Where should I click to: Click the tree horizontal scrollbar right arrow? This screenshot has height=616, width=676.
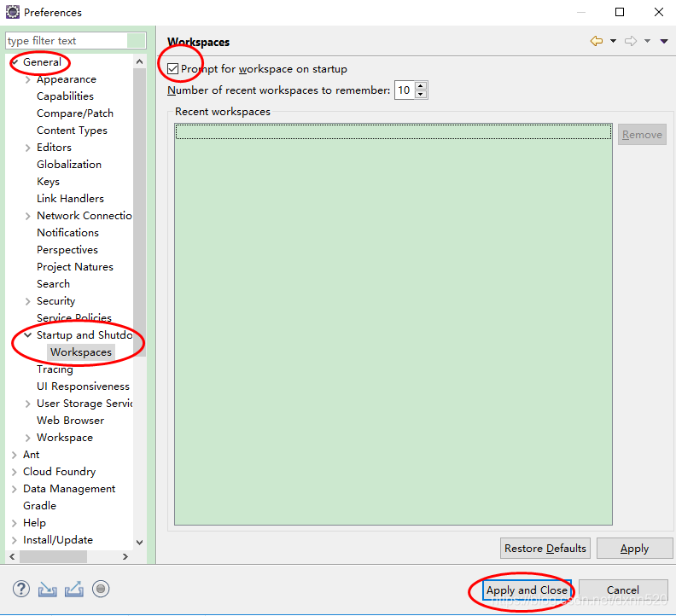[125, 556]
